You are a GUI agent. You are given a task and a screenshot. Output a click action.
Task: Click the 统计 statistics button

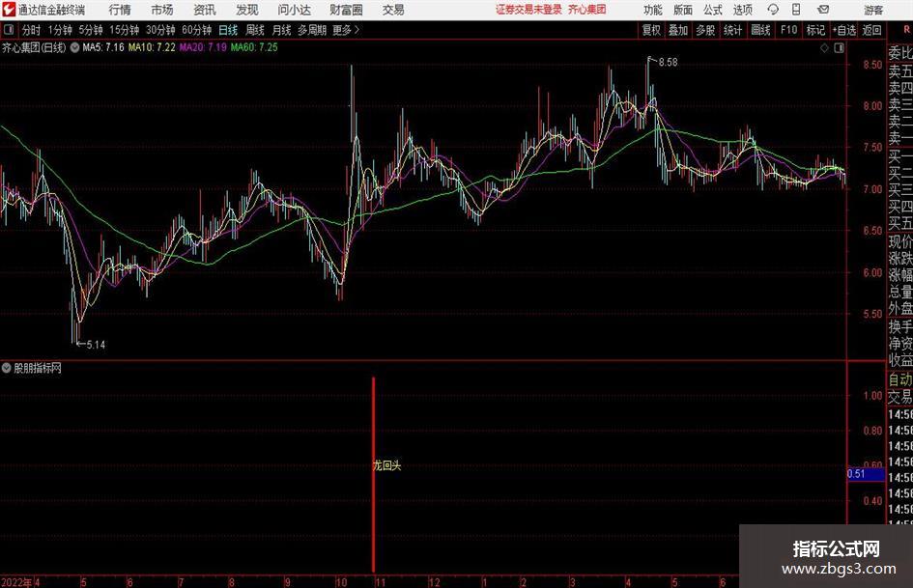point(733,30)
